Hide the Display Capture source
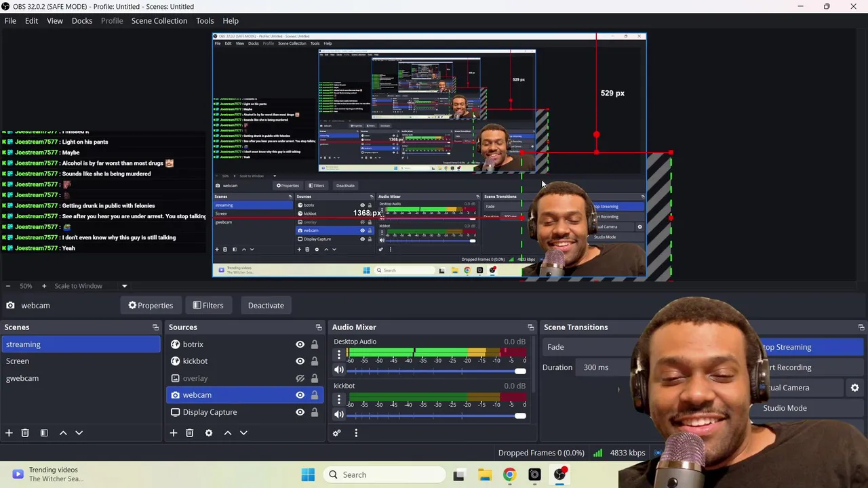This screenshot has width=868, height=488. (300, 412)
